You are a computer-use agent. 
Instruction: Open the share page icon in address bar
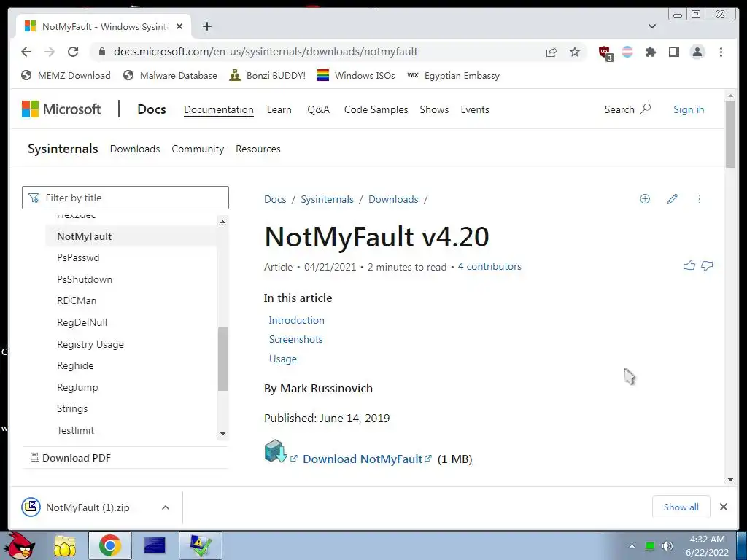pyautogui.click(x=551, y=52)
